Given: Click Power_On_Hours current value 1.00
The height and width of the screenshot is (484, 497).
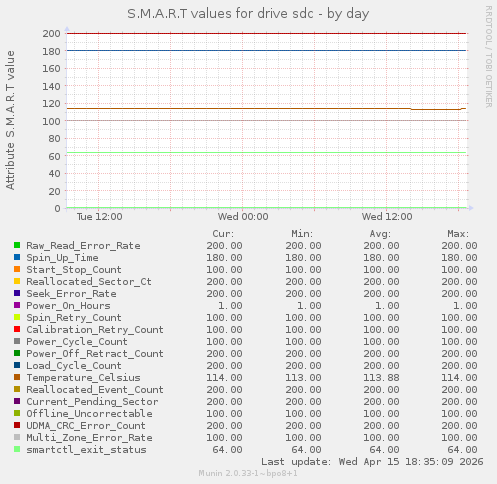Looking at the screenshot, I should click(230, 306).
